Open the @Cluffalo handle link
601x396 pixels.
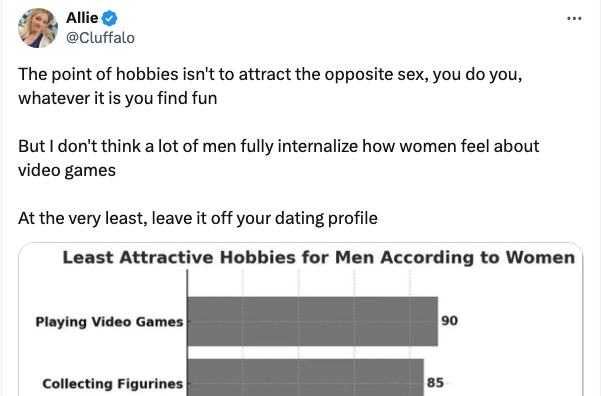click(100, 38)
